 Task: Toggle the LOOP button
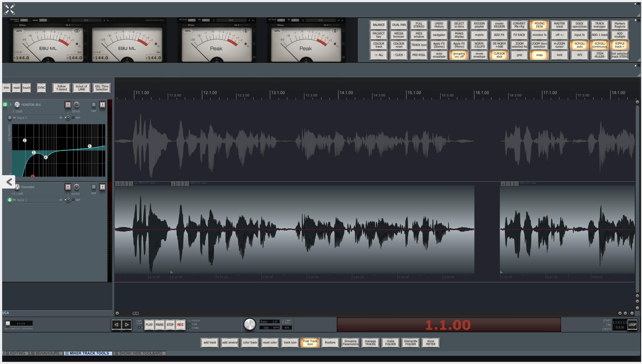click(x=632, y=324)
